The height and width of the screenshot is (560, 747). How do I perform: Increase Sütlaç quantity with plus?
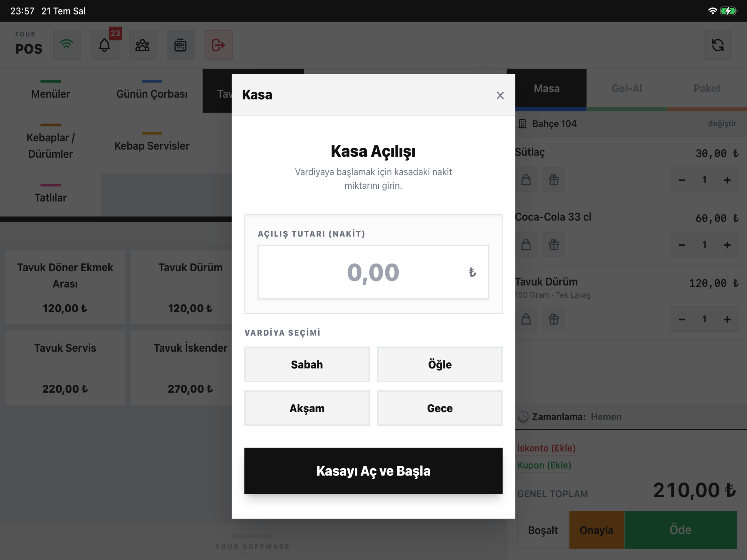coord(727,180)
